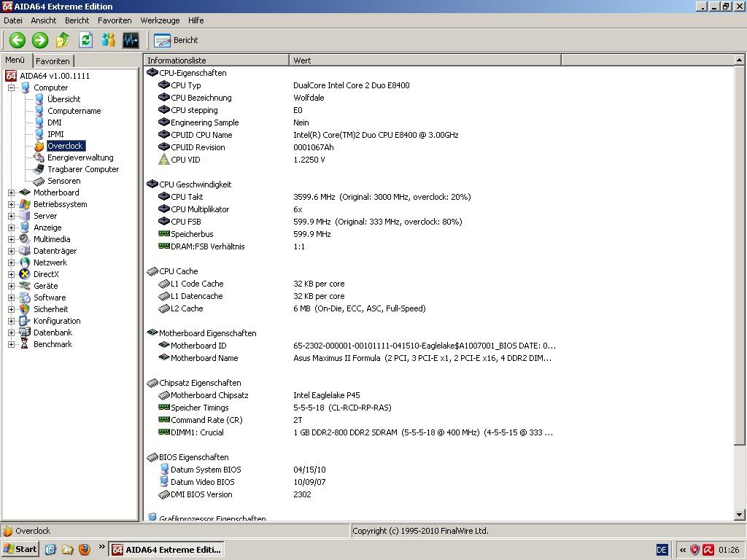Select AIDA64 v1.00.1111 root item
The image size is (747, 560).
pos(54,76)
